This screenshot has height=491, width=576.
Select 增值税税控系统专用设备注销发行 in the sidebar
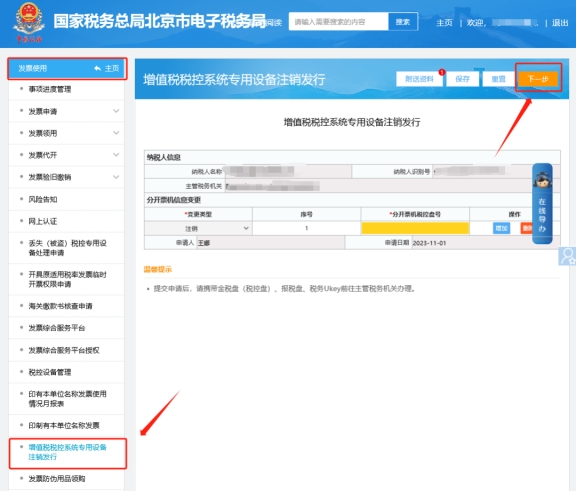68,452
